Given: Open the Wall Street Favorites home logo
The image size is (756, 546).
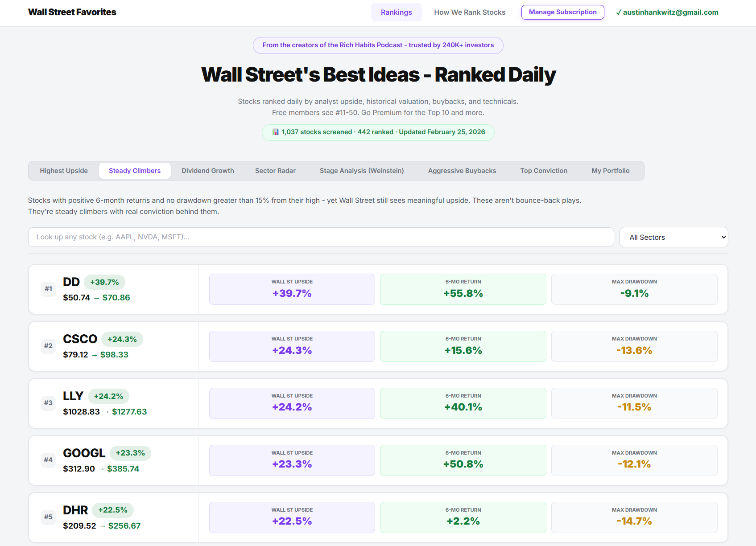Looking at the screenshot, I should [72, 12].
